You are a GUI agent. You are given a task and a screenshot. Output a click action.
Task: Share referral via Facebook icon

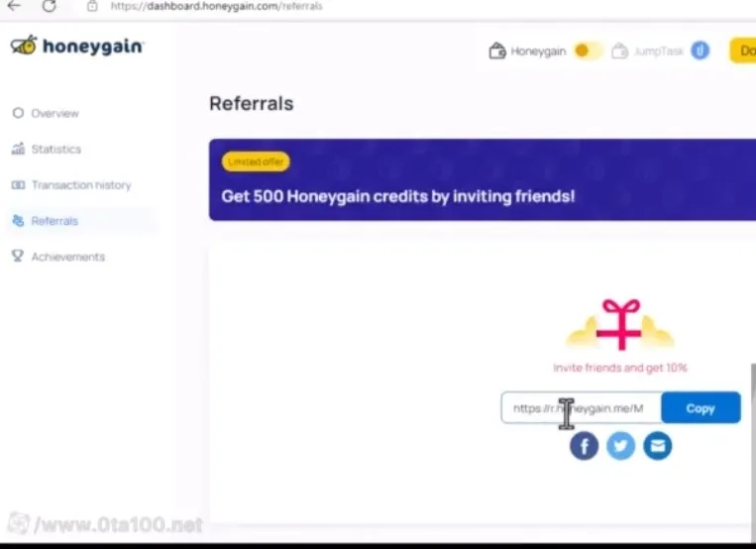point(584,446)
